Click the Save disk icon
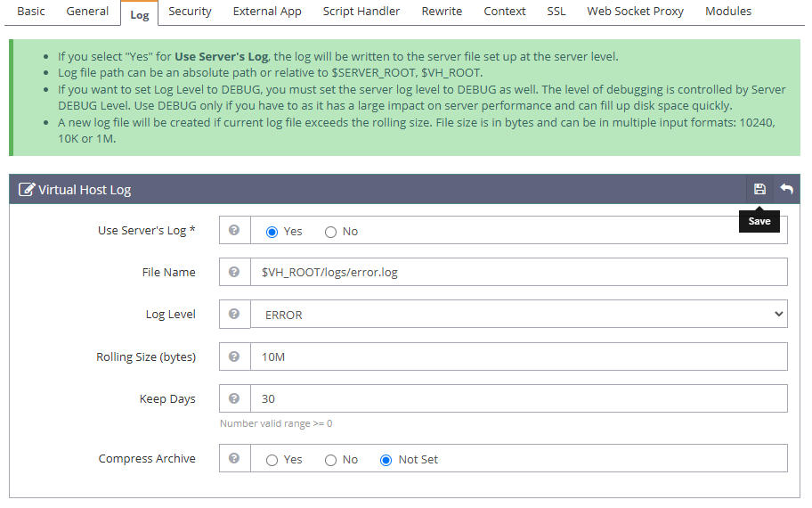 [759, 189]
